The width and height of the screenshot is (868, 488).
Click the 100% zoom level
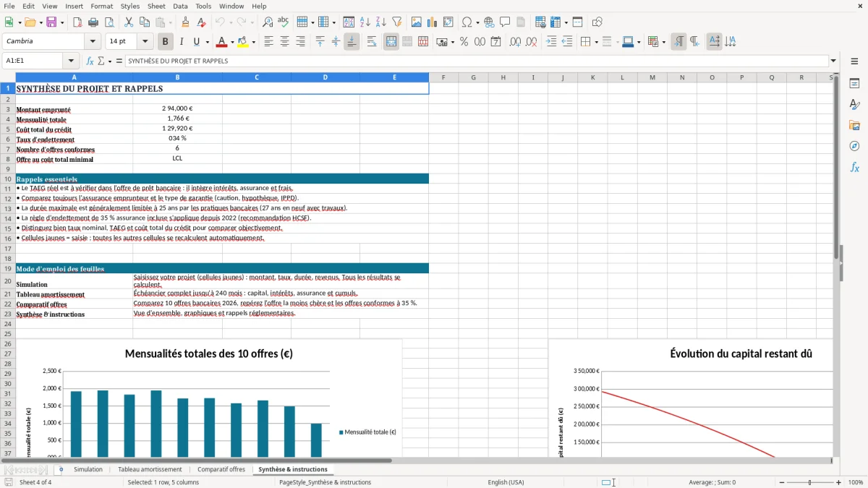855,482
